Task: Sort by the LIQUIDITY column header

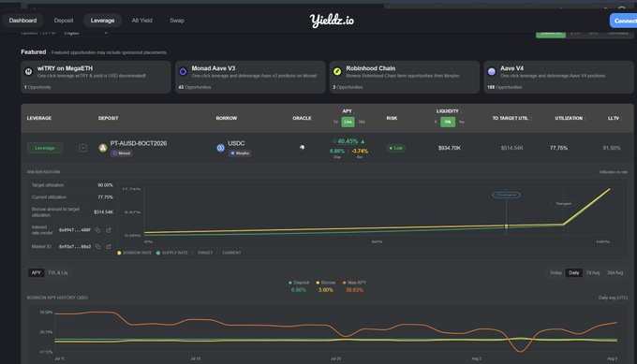Action: pos(448,110)
